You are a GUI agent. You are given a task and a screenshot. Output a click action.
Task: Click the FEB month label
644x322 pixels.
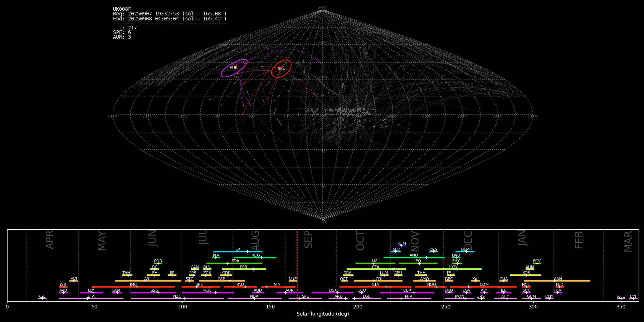(579, 240)
